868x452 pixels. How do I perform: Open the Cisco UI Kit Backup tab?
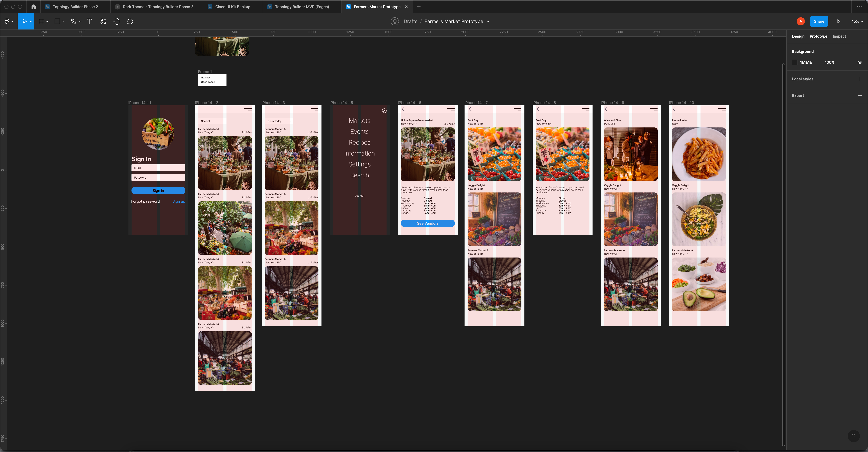click(232, 7)
